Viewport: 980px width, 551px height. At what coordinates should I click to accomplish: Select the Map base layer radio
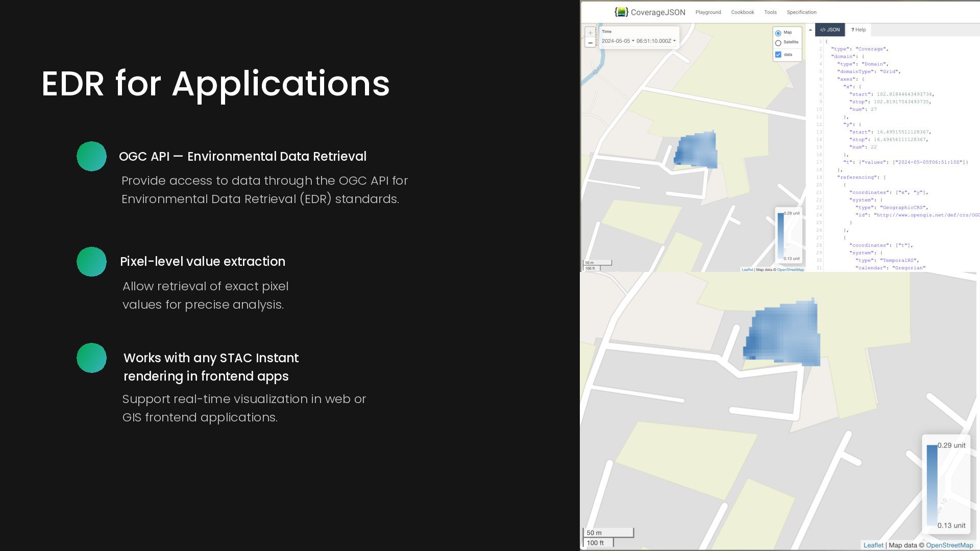point(778,33)
